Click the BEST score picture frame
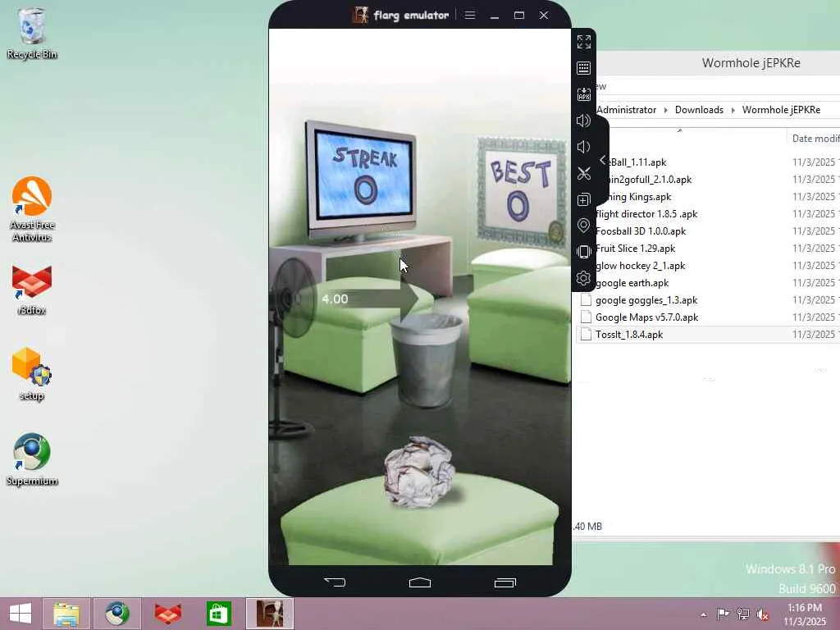 pyautogui.click(x=521, y=192)
